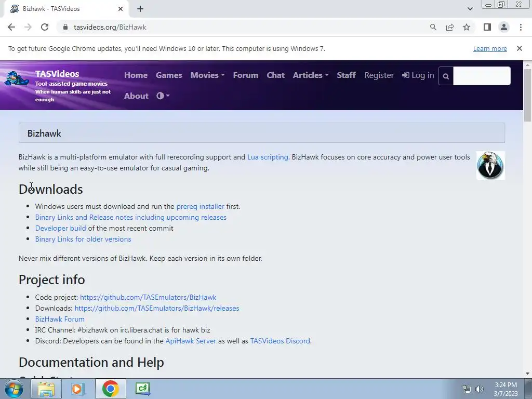Open the GitHub BizHawk releases link
Viewport: 532px width, 399px height.
[157, 308]
